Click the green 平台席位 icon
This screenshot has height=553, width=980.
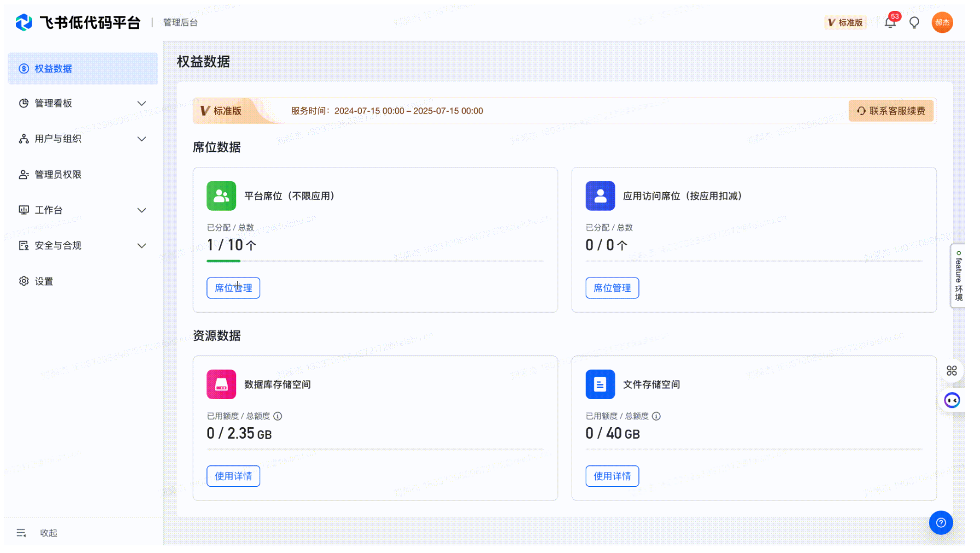[x=221, y=196]
